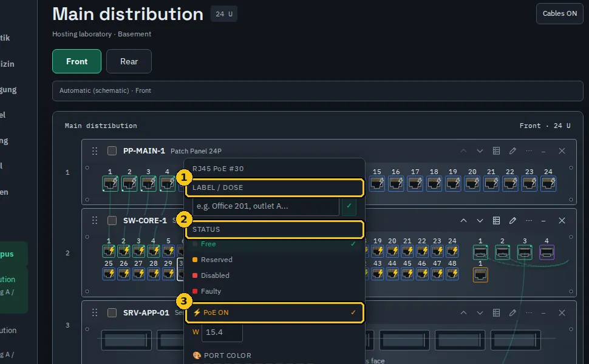Screen dimensions: 589x364
Task: Remove PP-MAIN-1 using its X icon
Action: pos(562,151)
